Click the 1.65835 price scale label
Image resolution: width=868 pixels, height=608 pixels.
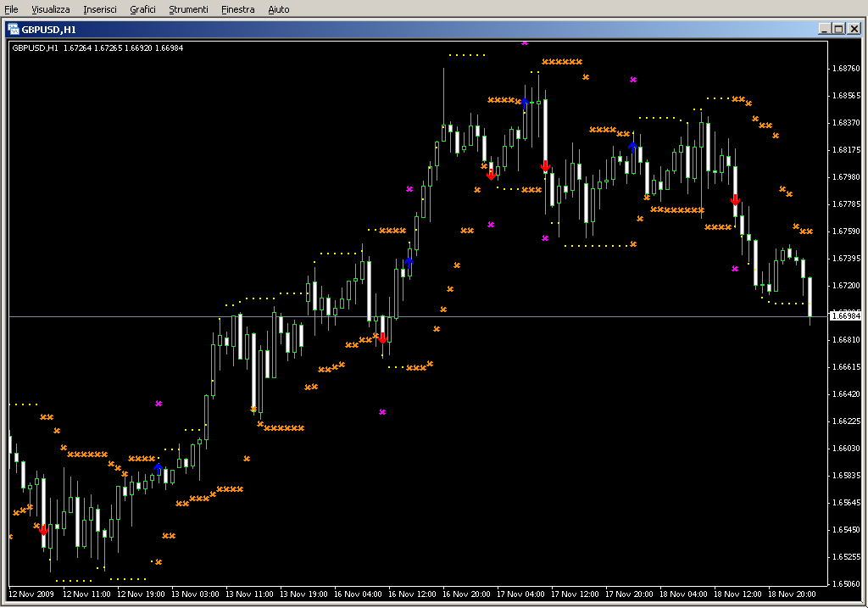click(x=847, y=476)
